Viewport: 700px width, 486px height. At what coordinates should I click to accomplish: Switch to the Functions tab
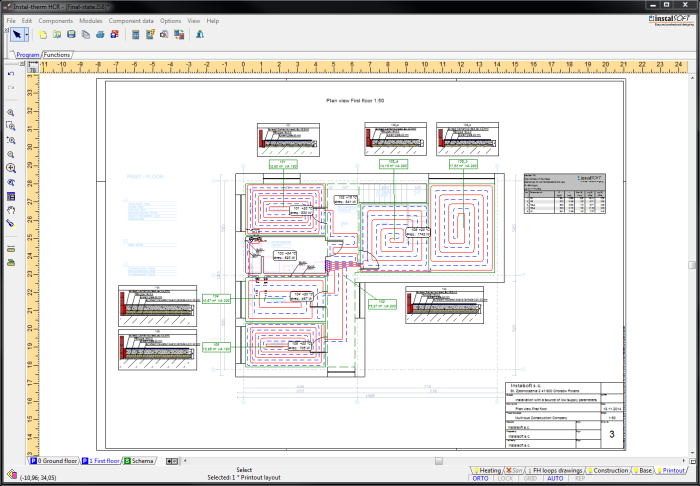(x=57, y=54)
